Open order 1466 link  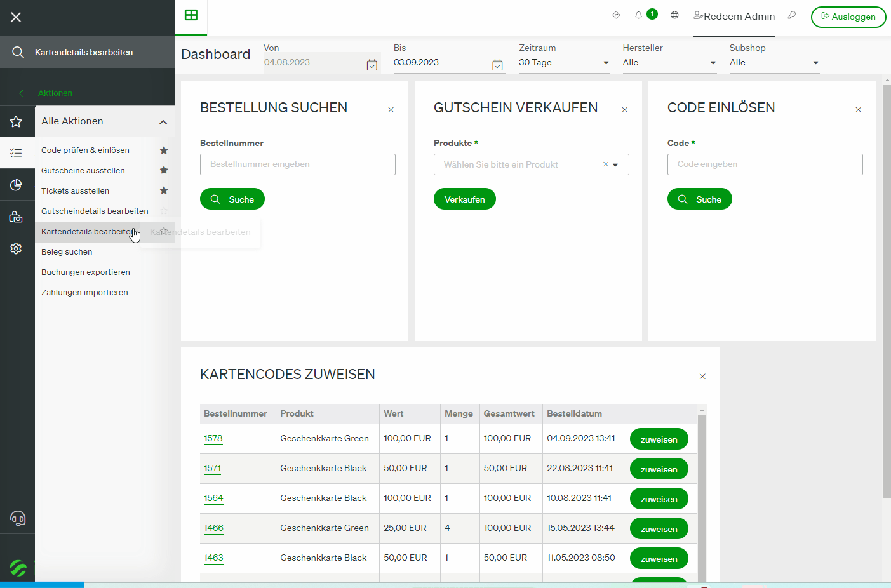(x=213, y=528)
